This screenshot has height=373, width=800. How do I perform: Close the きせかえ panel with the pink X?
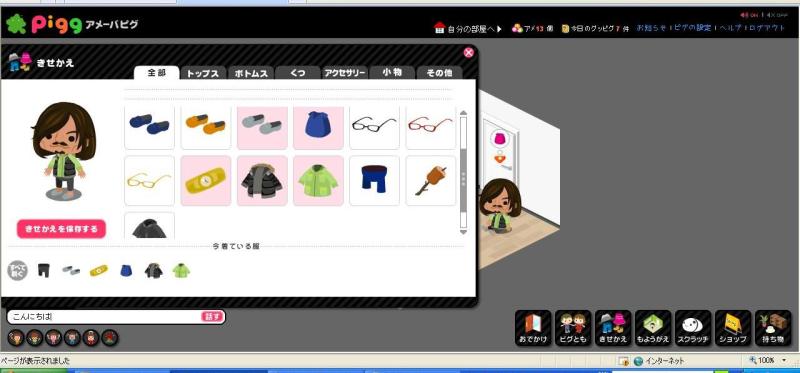click(468, 52)
